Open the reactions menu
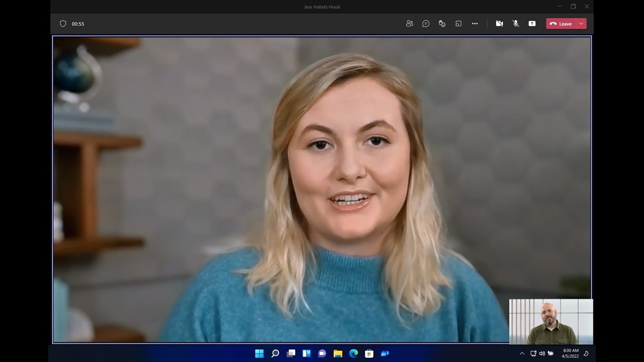This screenshot has height=362, width=644. pyautogui.click(x=442, y=24)
